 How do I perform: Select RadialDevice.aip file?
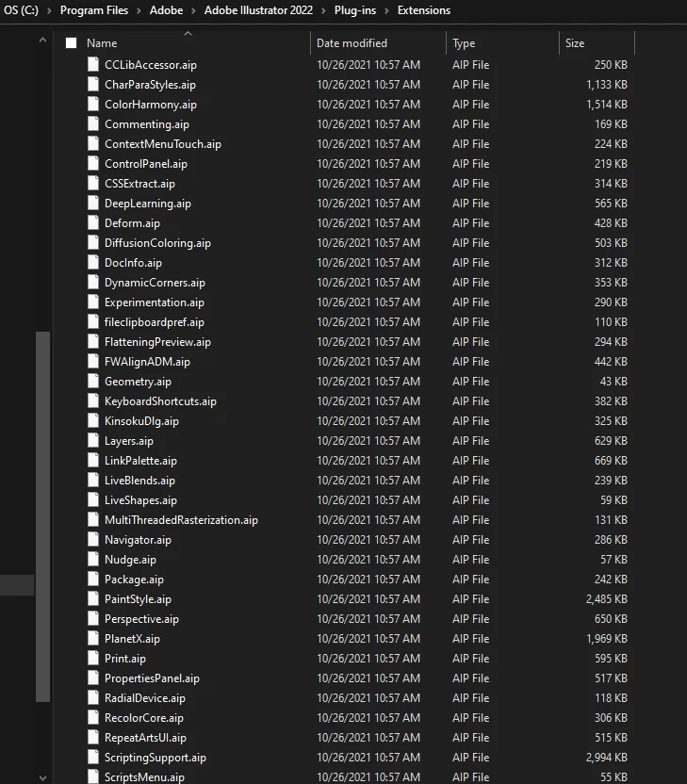tap(144, 697)
